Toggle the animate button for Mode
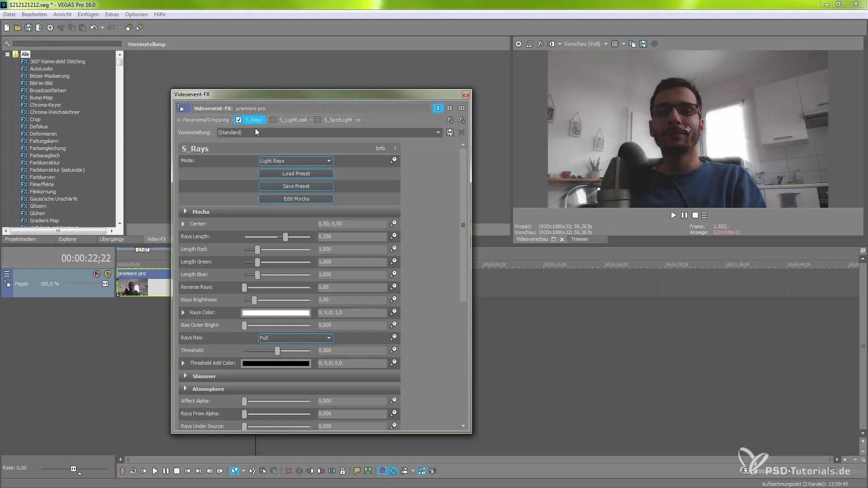This screenshot has height=488, width=868. tap(393, 160)
